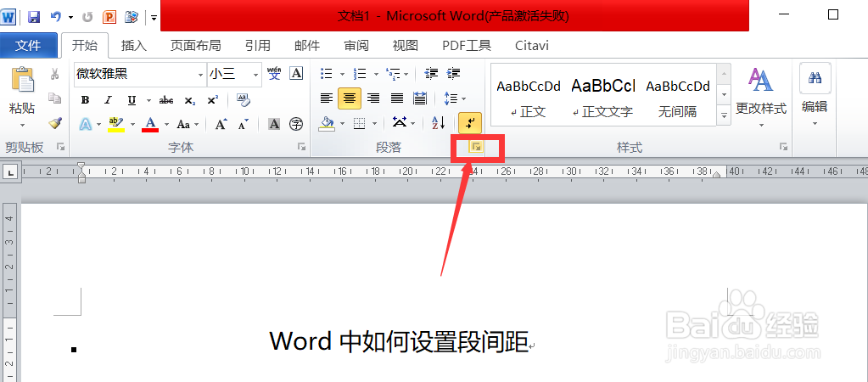Click the PowerPoint icon in quick access toolbar

point(109,17)
